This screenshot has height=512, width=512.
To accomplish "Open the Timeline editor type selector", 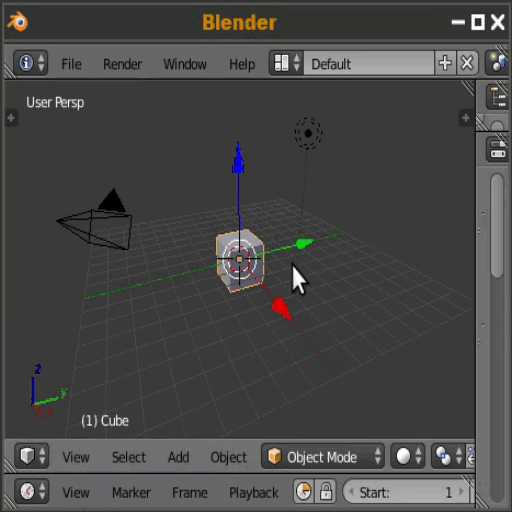I will click(x=32, y=491).
